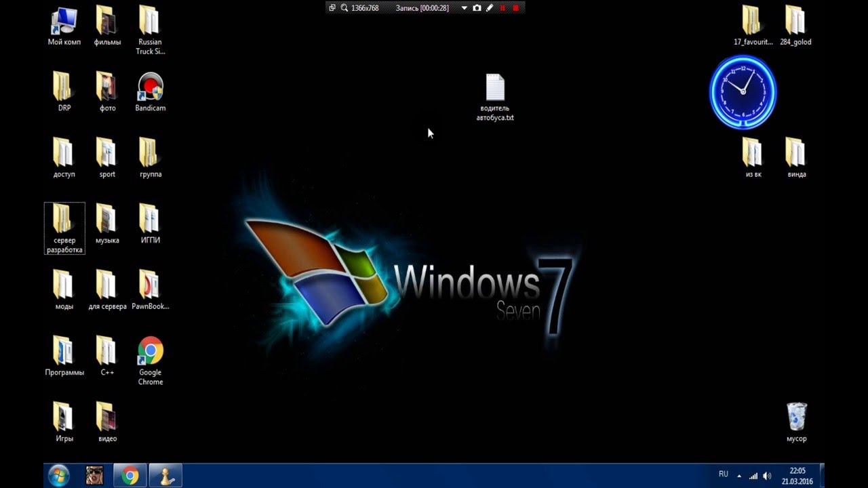Viewport: 868px width, 488px height.
Task: Click the magnifier icon beside 1366x768
Action: (x=344, y=8)
